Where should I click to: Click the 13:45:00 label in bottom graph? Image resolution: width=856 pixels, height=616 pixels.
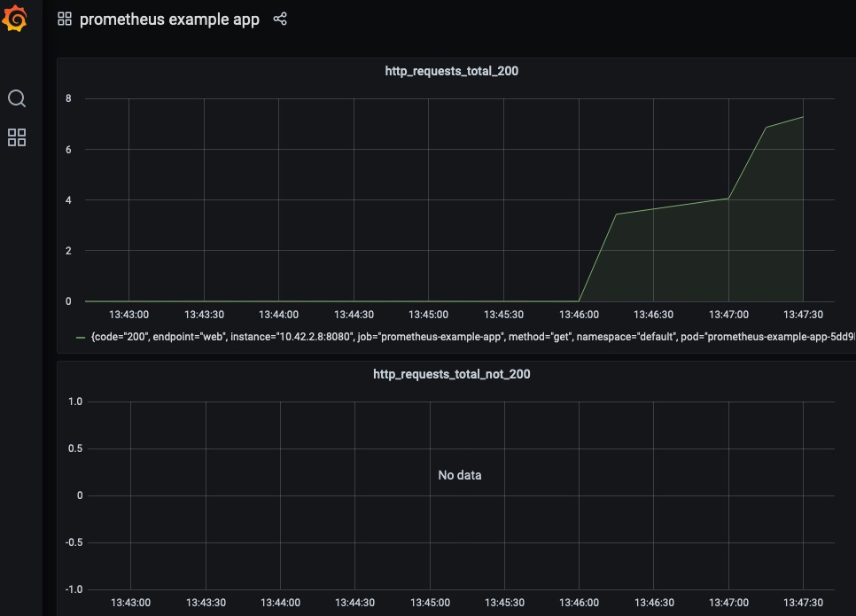[x=430, y=603]
